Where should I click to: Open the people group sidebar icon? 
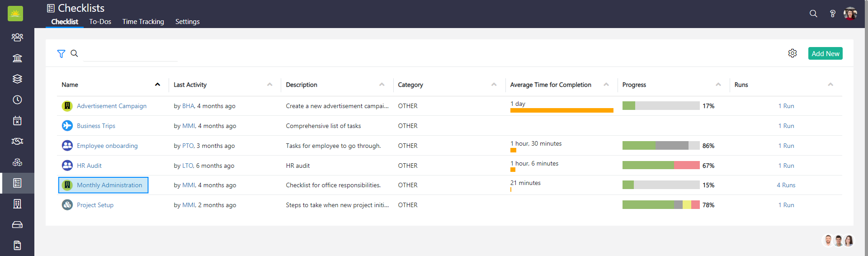(x=17, y=37)
